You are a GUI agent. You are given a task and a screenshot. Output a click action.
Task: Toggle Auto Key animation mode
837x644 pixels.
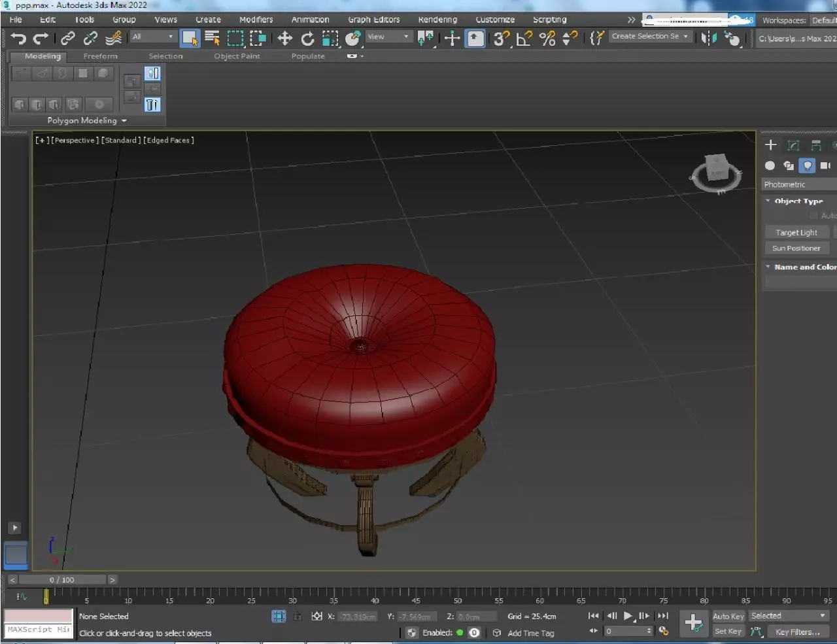click(x=728, y=616)
